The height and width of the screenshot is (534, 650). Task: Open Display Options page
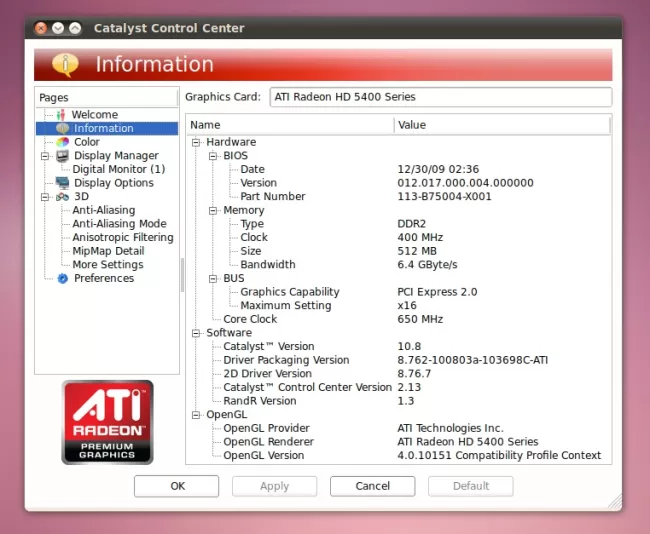click(114, 183)
